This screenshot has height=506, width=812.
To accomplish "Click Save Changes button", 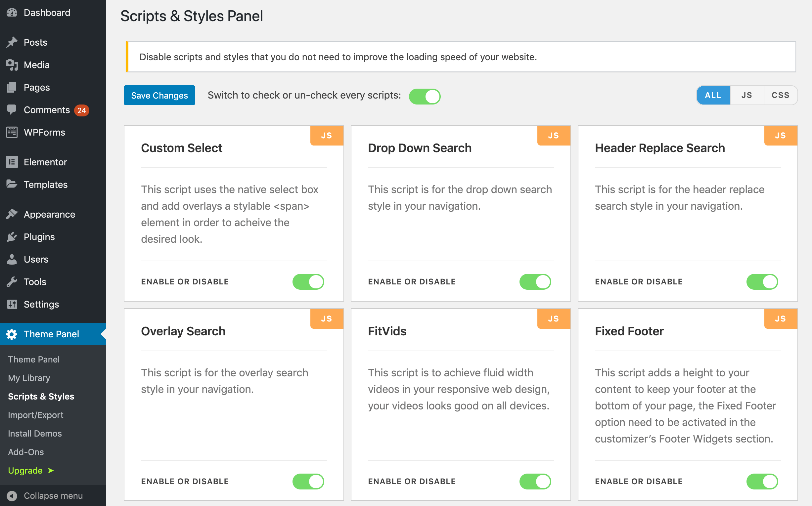I will [159, 95].
